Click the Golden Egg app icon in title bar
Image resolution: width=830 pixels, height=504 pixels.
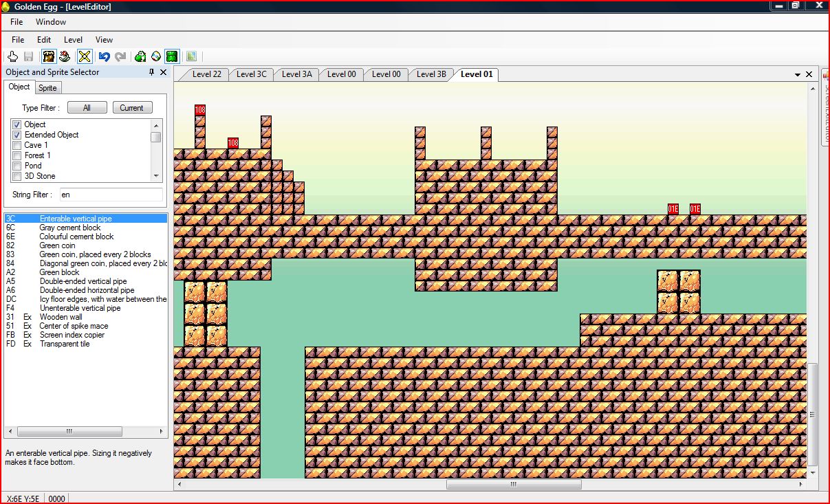(6, 7)
